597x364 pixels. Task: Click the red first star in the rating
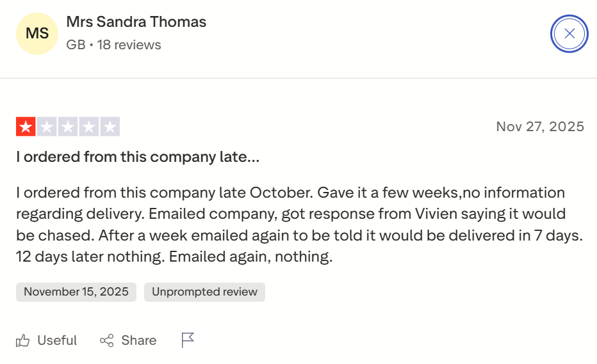click(26, 127)
